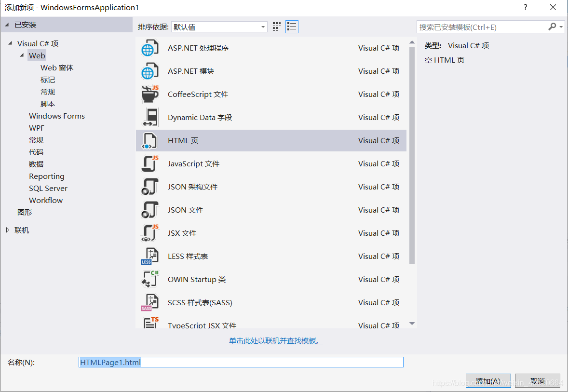
Task: Click the HTMLPage1.html name field
Action: tap(240, 362)
